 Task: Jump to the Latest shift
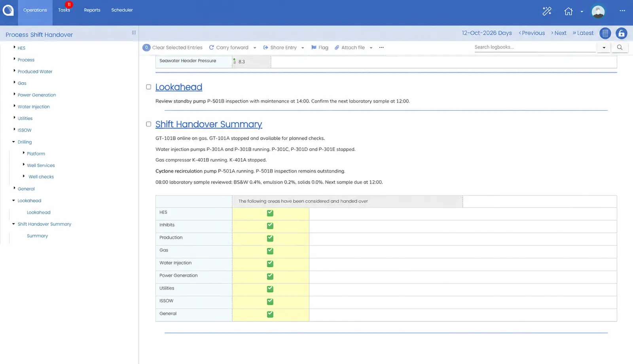point(583,33)
